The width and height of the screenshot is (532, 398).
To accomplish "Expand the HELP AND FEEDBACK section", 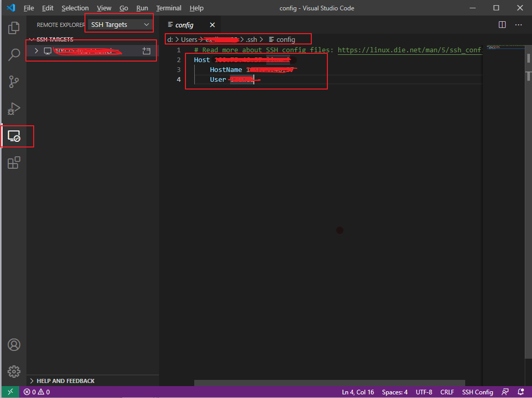I will click(x=63, y=381).
